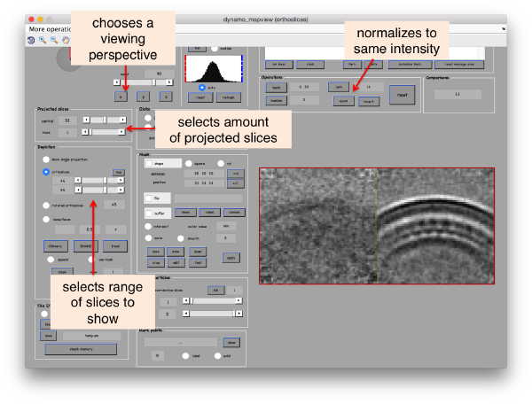
Task: Click right arrow of central slice slider
Action: 123,120
